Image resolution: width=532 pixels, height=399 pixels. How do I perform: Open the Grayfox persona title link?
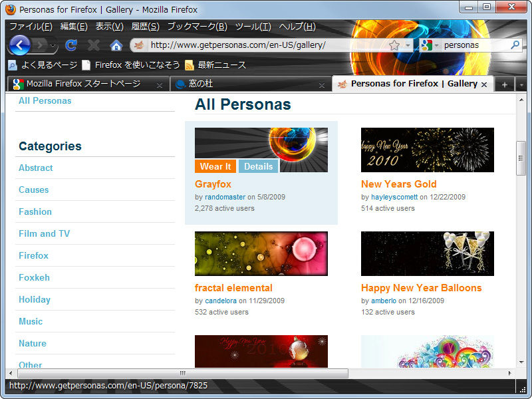click(213, 184)
